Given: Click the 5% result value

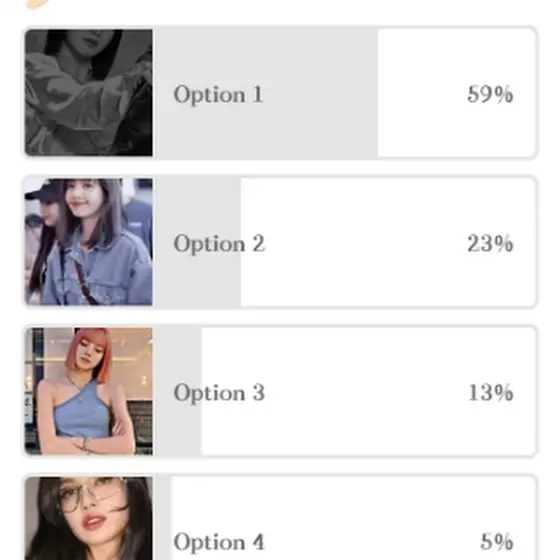Looking at the screenshot, I should (x=496, y=541).
